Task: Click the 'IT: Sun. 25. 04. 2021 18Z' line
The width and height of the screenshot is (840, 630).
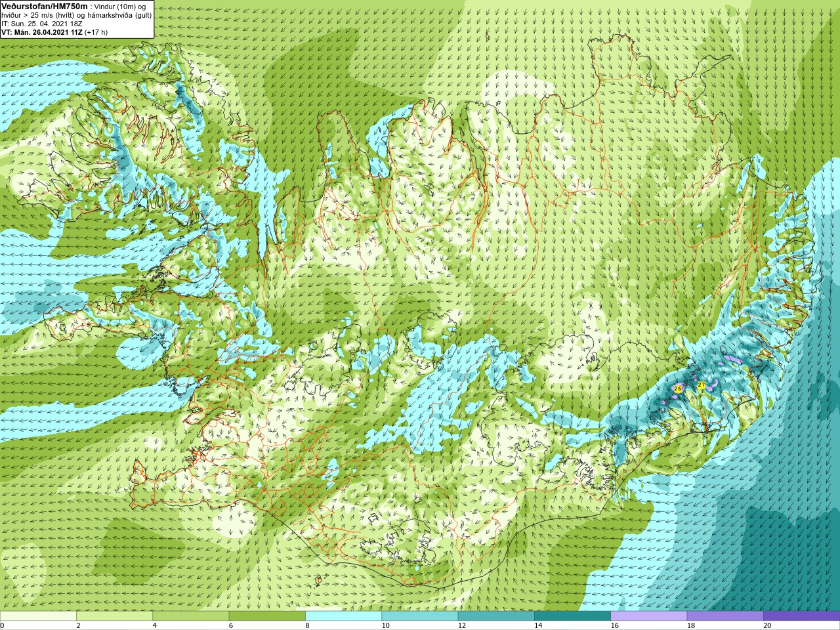Action: [x=42, y=24]
